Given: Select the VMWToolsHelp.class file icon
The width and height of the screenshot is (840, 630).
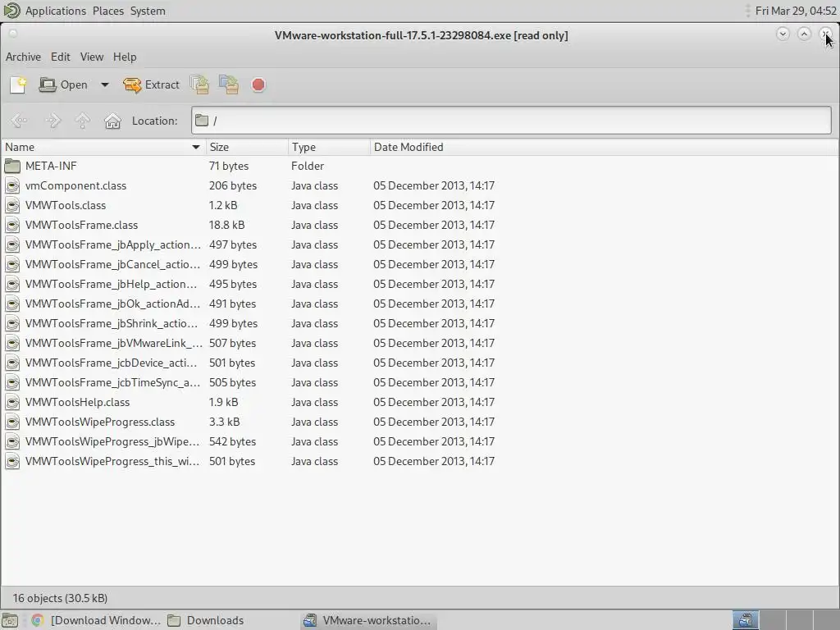Looking at the screenshot, I should point(12,402).
